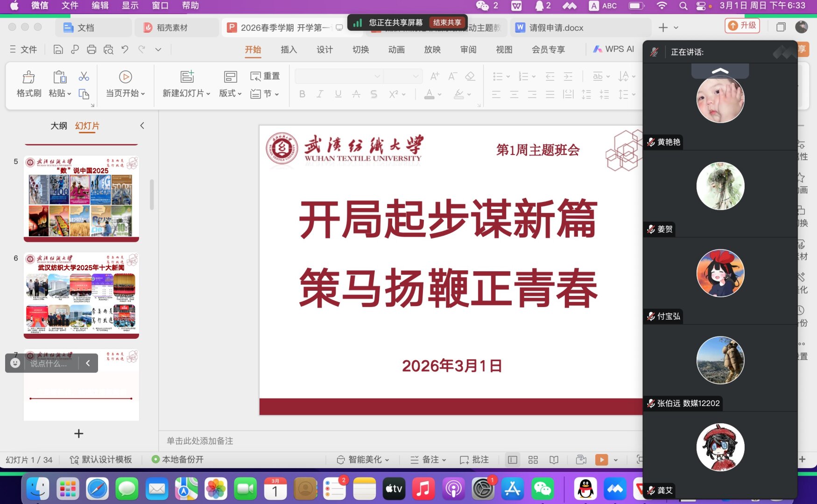
Task: Select slide 5 thumbnail
Action: pos(81,199)
